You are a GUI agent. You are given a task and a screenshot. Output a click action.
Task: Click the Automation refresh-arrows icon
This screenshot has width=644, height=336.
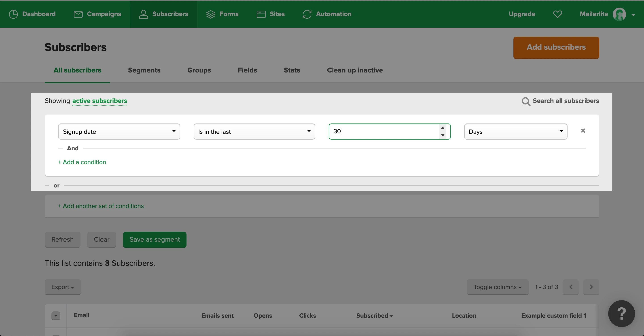307,14
